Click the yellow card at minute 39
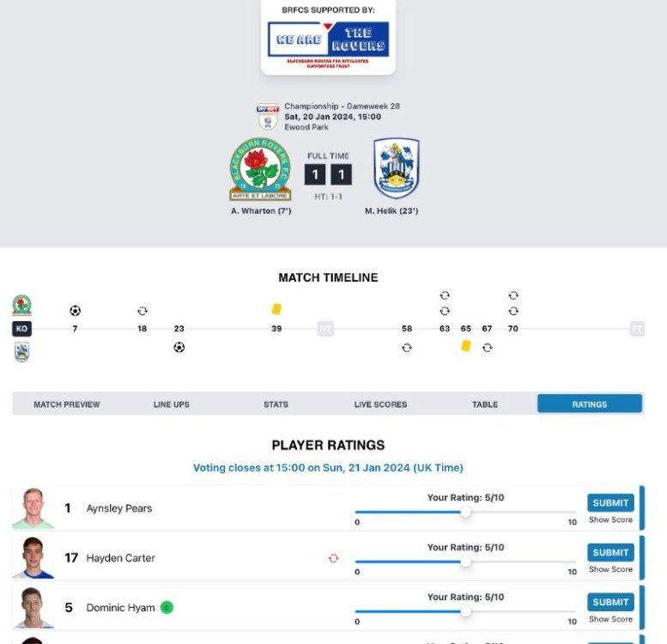 tap(276, 309)
